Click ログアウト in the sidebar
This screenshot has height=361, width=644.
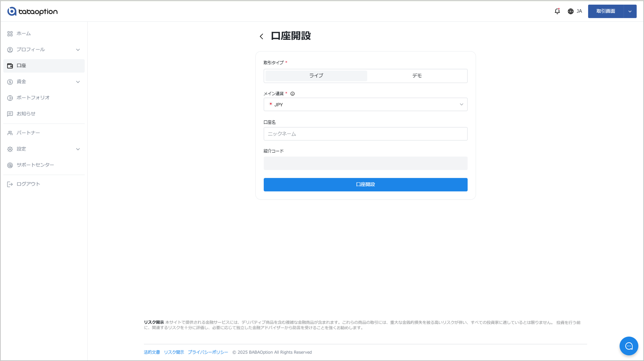(28, 184)
